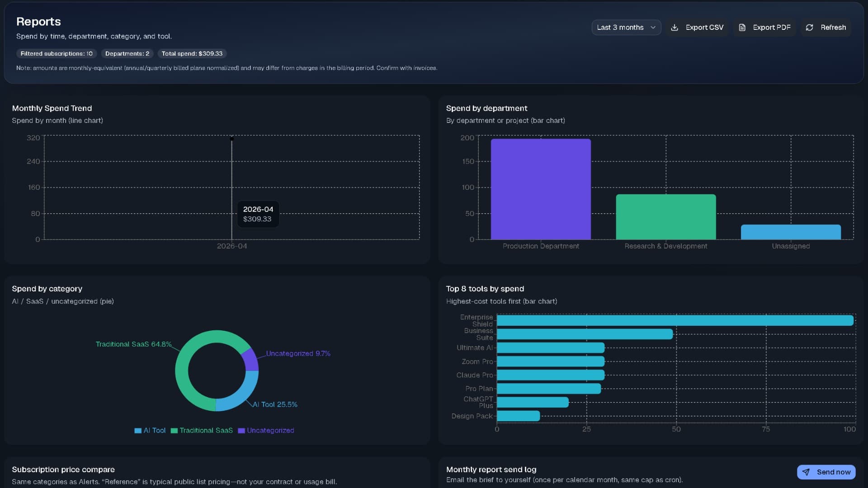Toggle the Traditional SaaS legend entry
This screenshot has height=488, width=868.
coord(202,431)
